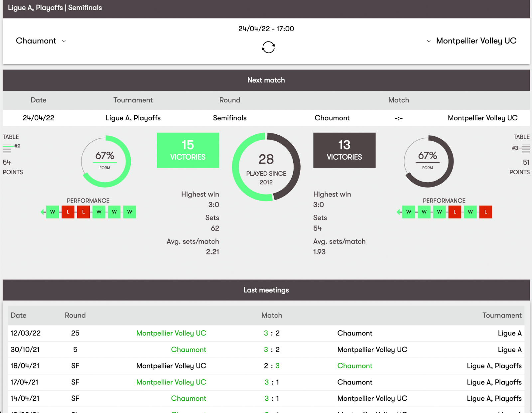Click Ligue A tournament on 12/03/22 row

510,333
